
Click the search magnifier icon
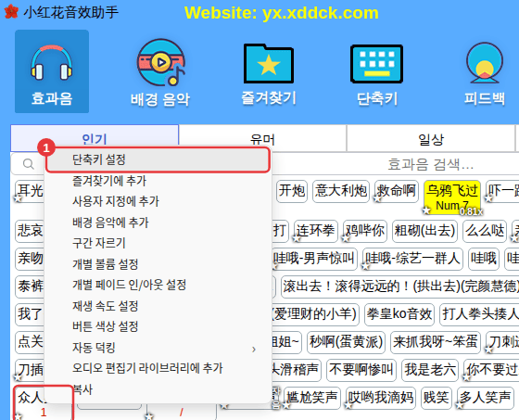click(x=29, y=163)
